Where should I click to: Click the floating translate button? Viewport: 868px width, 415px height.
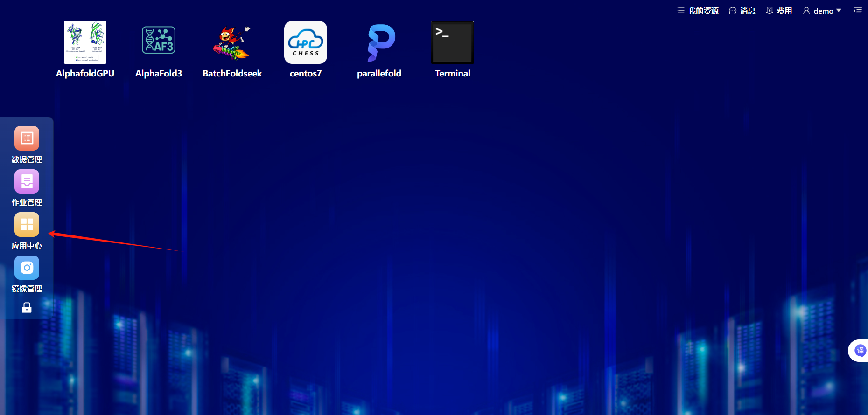pos(860,351)
